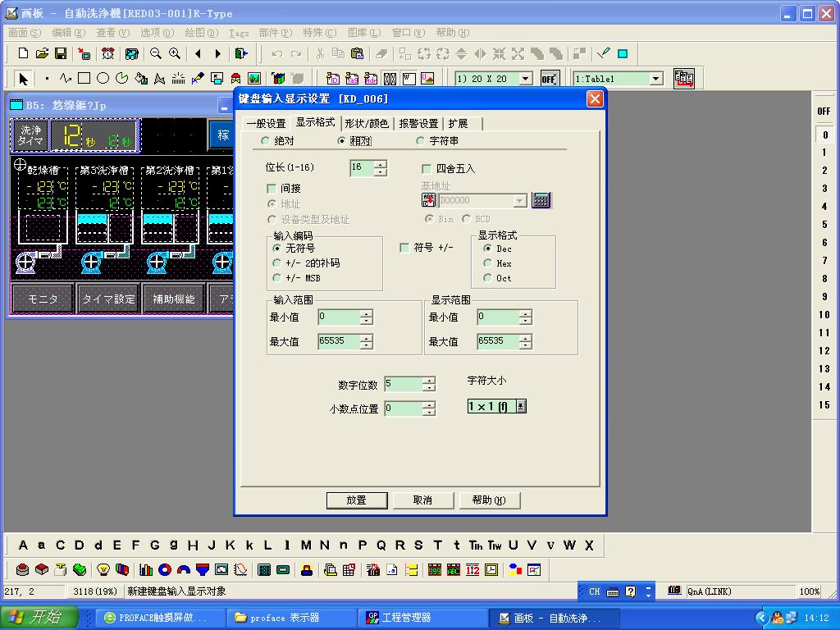
Task: Expand the 1:Table1 dropdown
Action: (655, 79)
